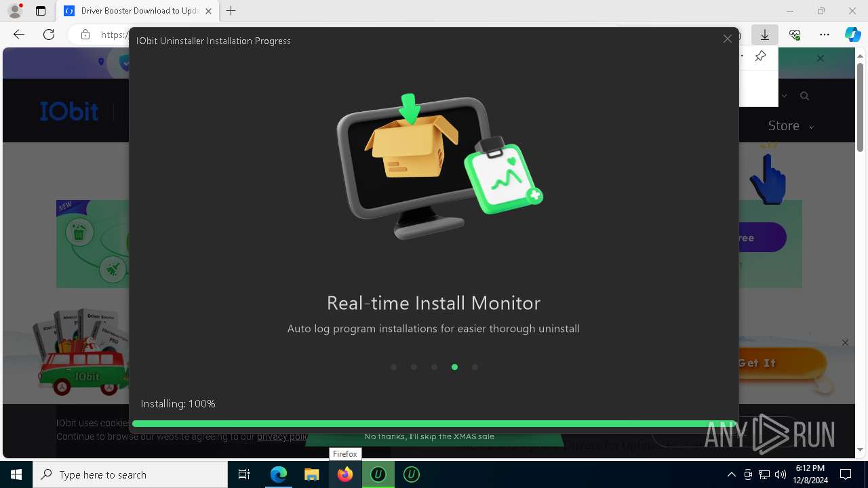
Task: Pin the downloads flyout panel
Action: pyautogui.click(x=761, y=56)
